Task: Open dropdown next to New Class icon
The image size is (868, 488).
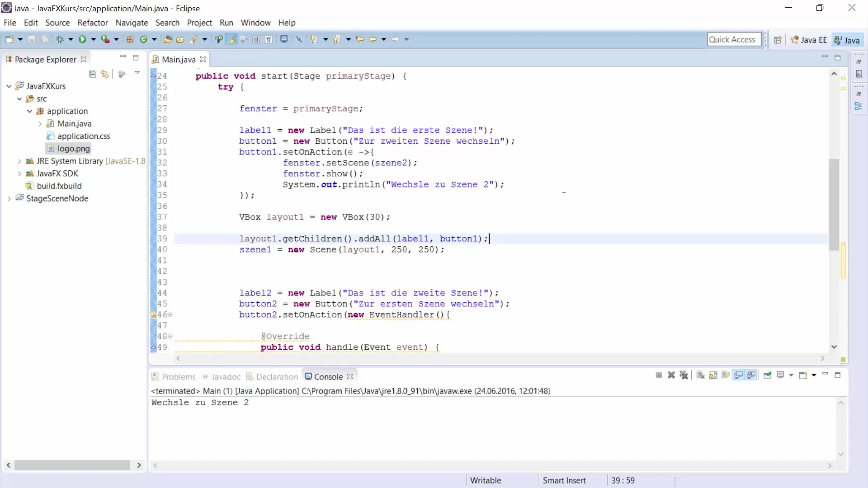Action: pos(154,39)
